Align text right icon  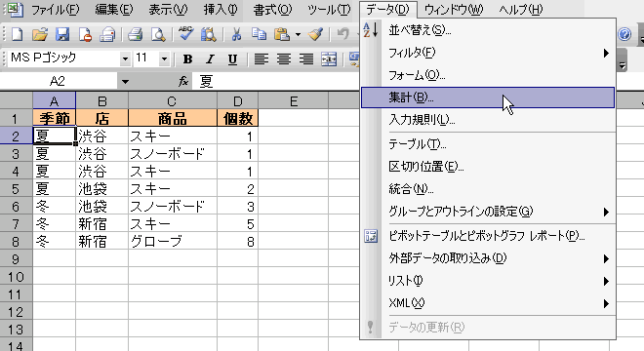[x=306, y=59]
